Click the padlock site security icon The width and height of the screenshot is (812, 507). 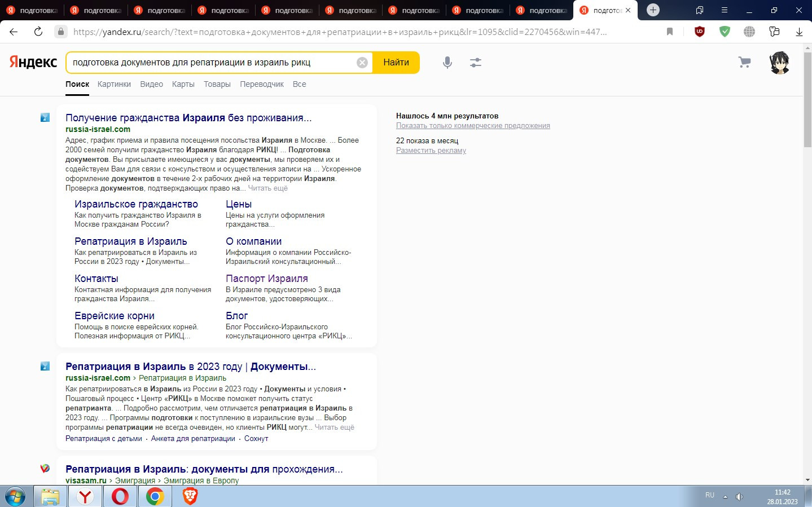61,32
